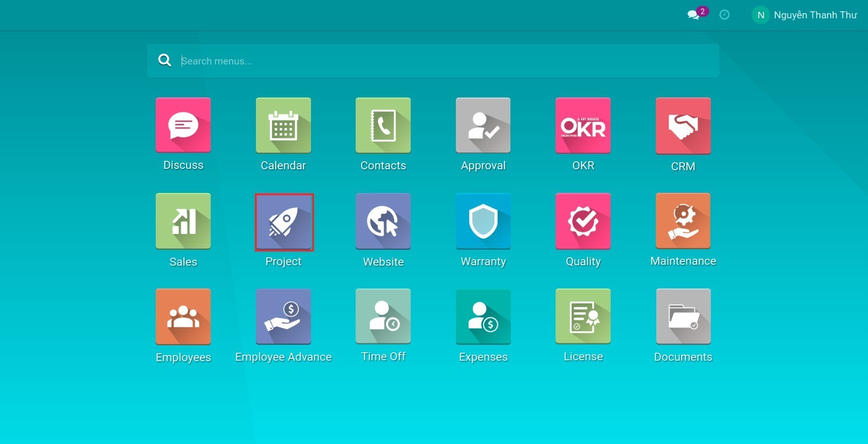Launch the Project application
Viewport: 868px width, 444px height.
click(x=283, y=221)
